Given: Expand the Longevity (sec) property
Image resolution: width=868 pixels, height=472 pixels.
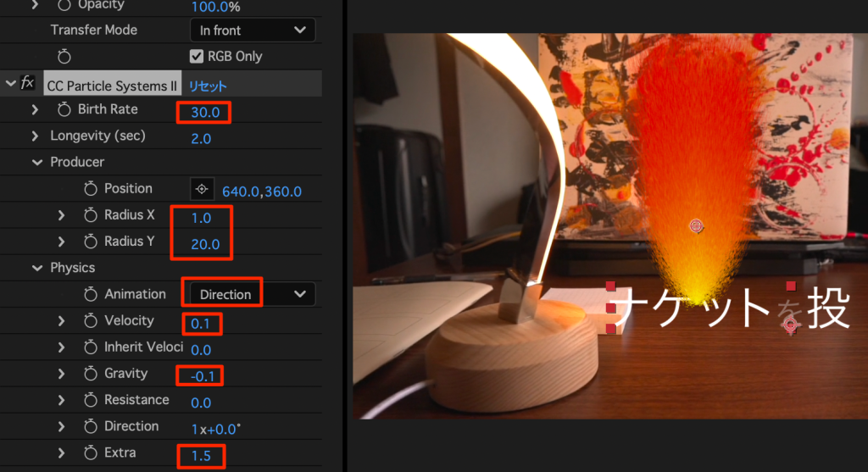Looking at the screenshot, I should (35, 136).
